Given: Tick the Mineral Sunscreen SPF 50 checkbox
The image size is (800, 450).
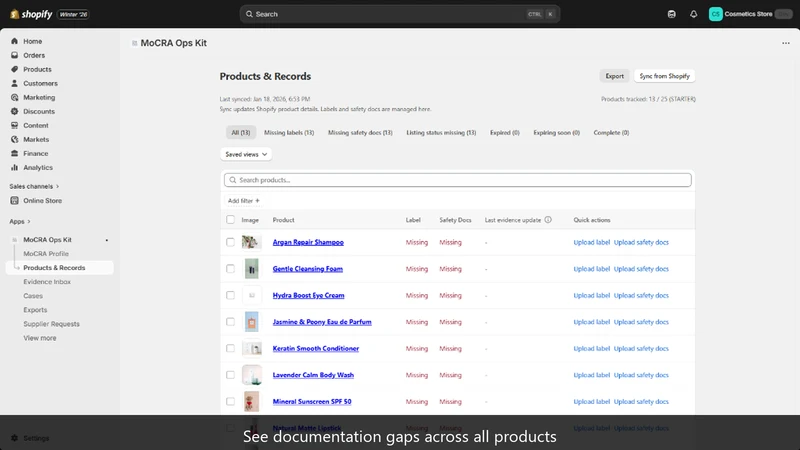Looking at the screenshot, I should (230, 402).
